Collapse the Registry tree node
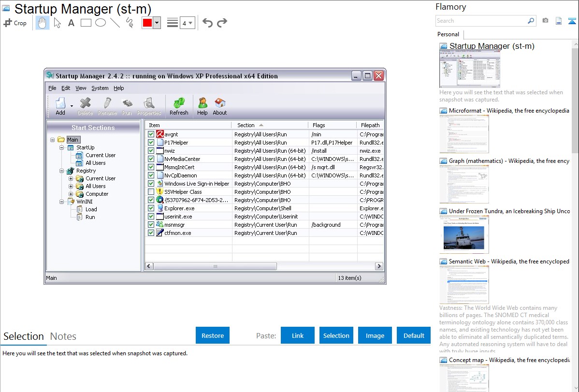This screenshot has width=579, height=392. tap(62, 171)
